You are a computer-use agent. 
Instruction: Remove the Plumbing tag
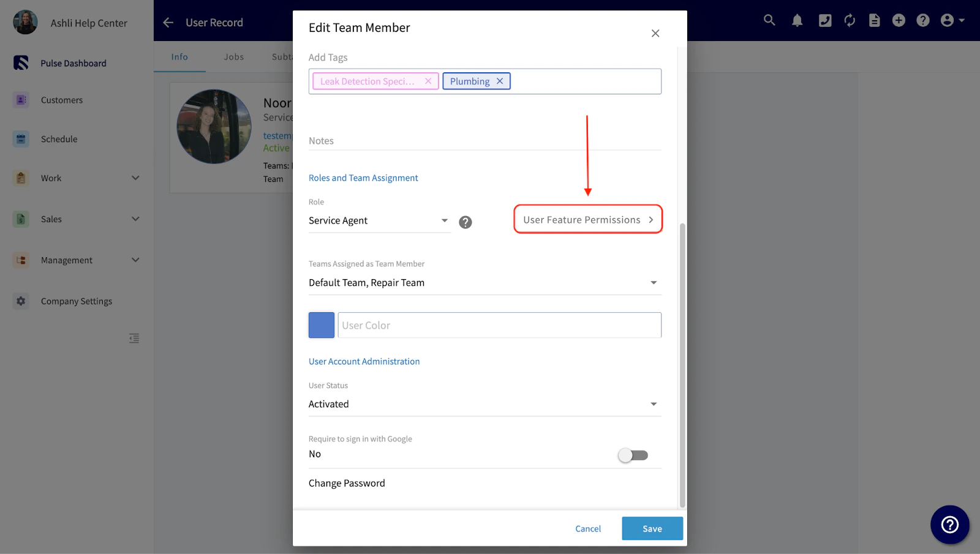(500, 81)
